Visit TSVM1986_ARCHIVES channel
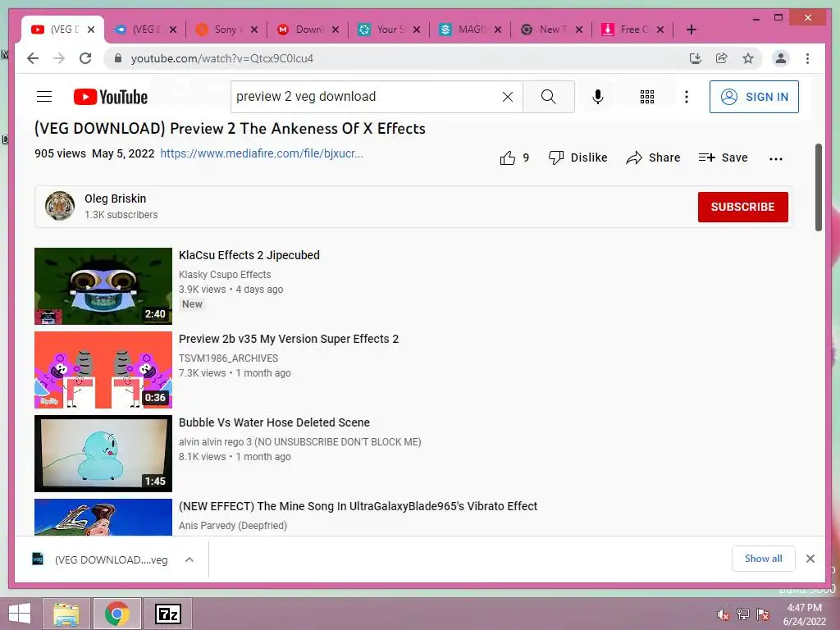This screenshot has width=840, height=630. (228, 358)
